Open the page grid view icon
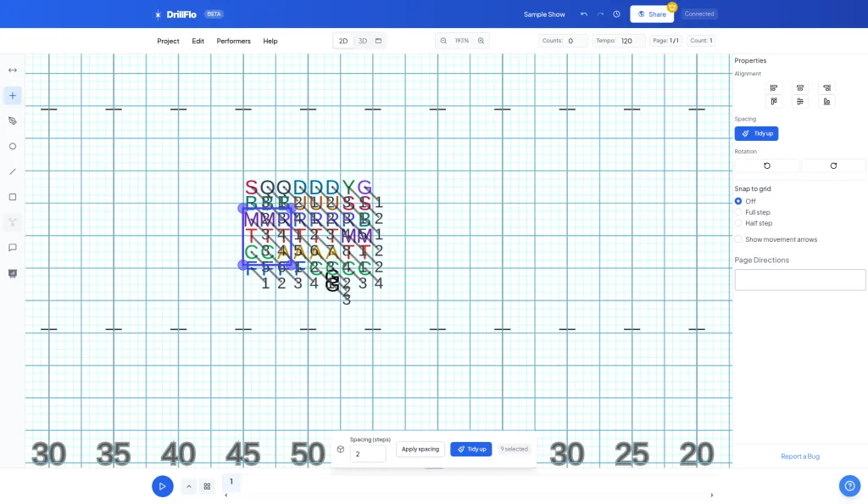Screen dimensions: 868x504 [207, 486]
